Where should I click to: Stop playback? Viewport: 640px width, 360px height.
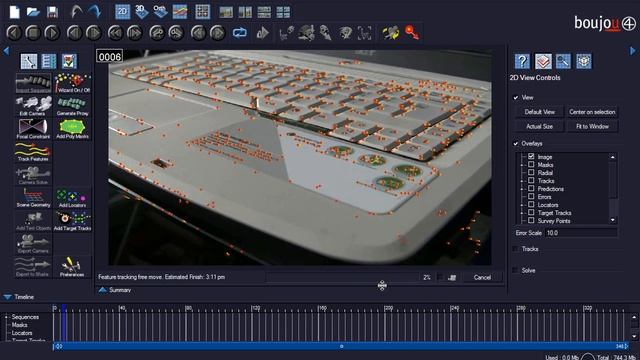point(33,33)
